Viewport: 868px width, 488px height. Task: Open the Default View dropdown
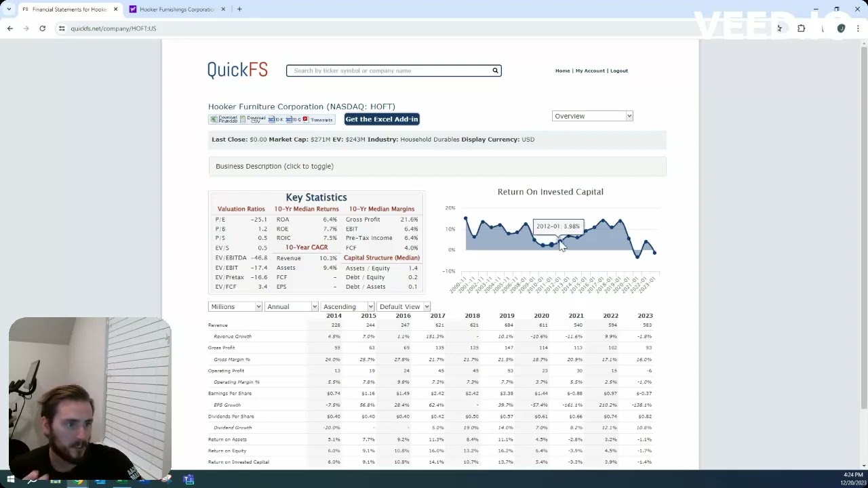click(403, 306)
